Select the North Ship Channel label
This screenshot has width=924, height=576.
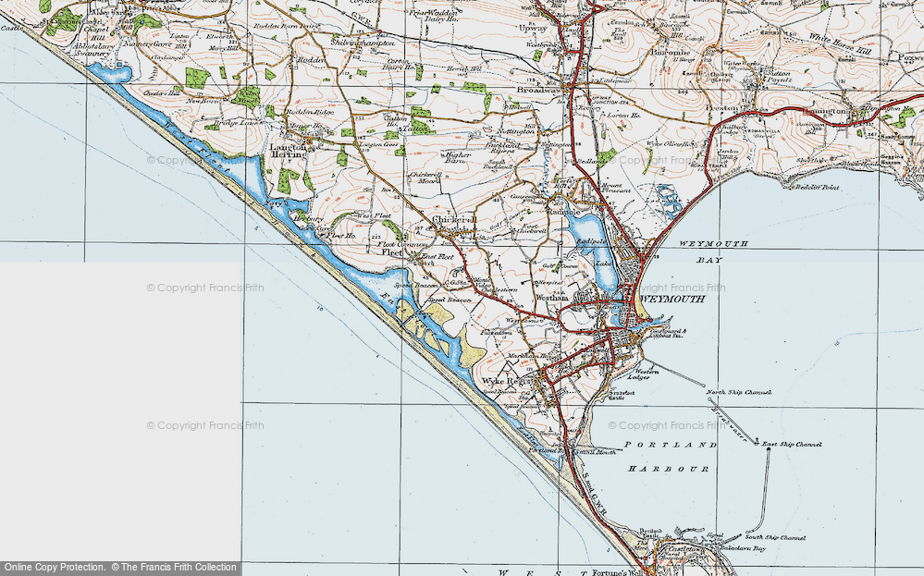click(739, 392)
